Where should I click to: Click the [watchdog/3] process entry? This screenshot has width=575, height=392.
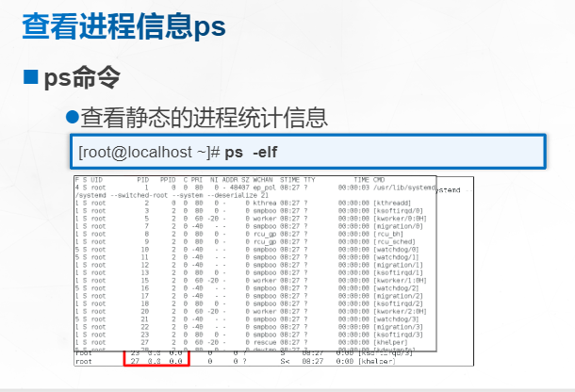pos(396,319)
